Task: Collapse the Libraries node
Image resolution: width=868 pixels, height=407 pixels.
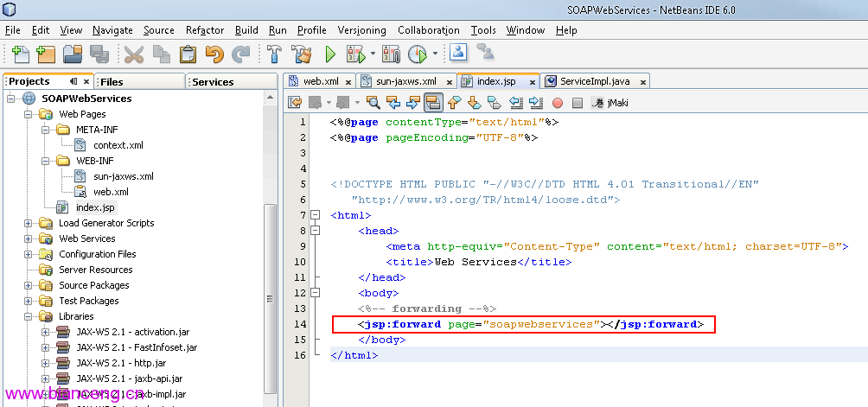Action: click(x=29, y=317)
